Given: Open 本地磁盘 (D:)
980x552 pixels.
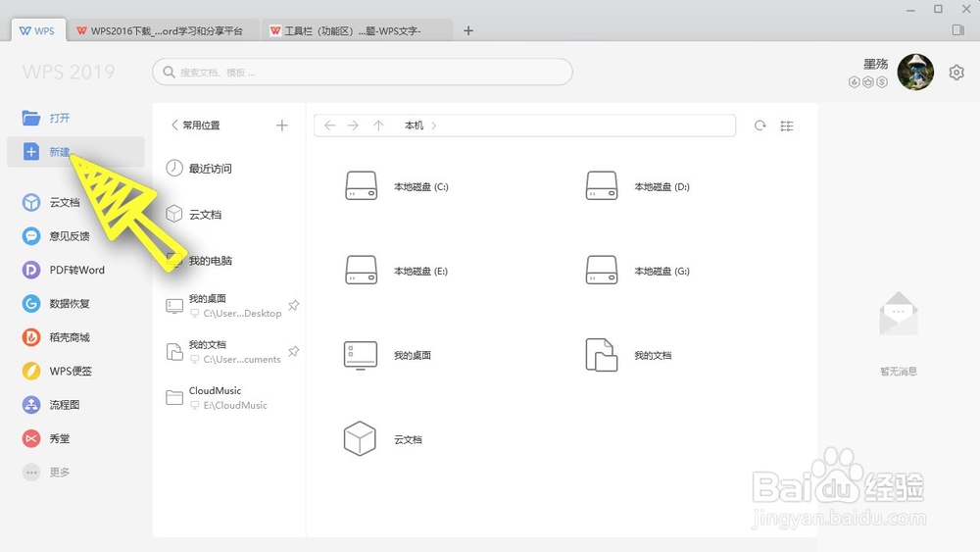Looking at the screenshot, I should coord(638,186).
